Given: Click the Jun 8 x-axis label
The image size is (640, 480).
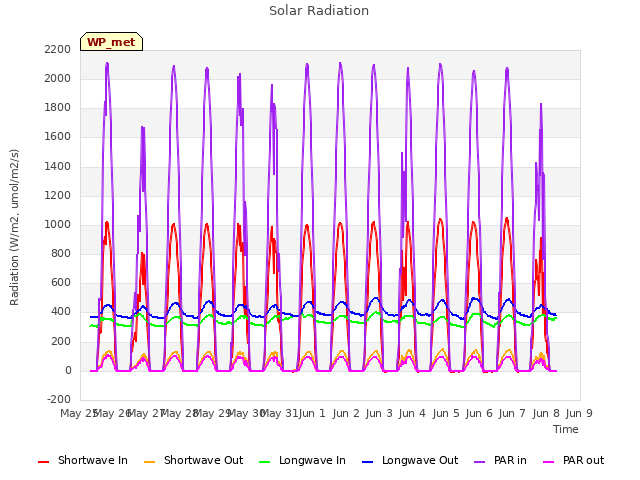Looking at the screenshot, I should 546,413.
